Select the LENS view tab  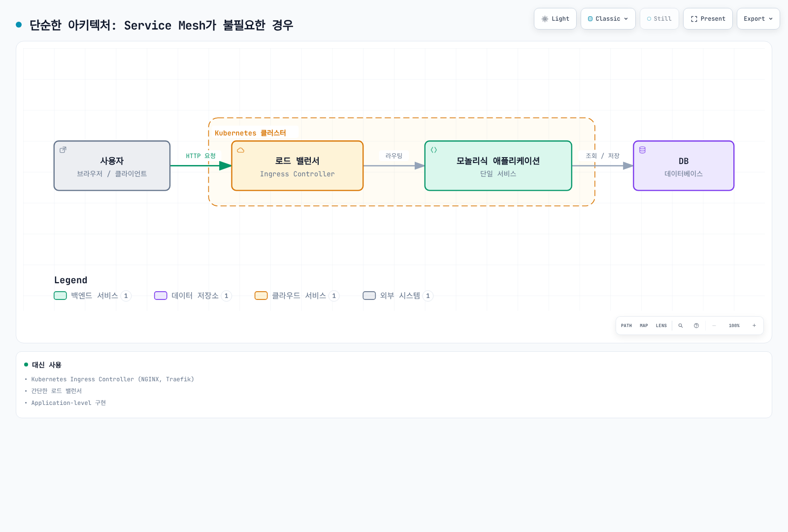(x=661, y=326)
